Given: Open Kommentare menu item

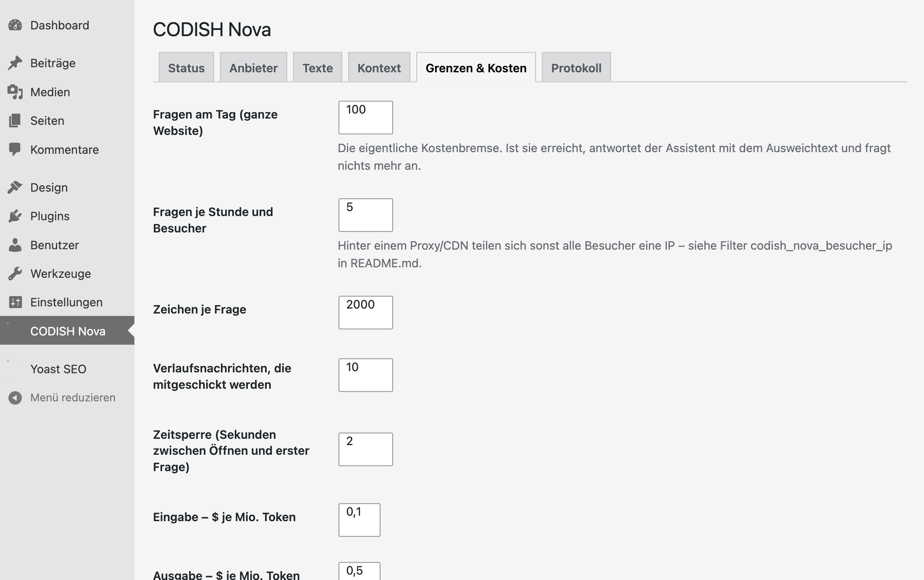Looking at the screenshot, I should click(x=67, y=150).
